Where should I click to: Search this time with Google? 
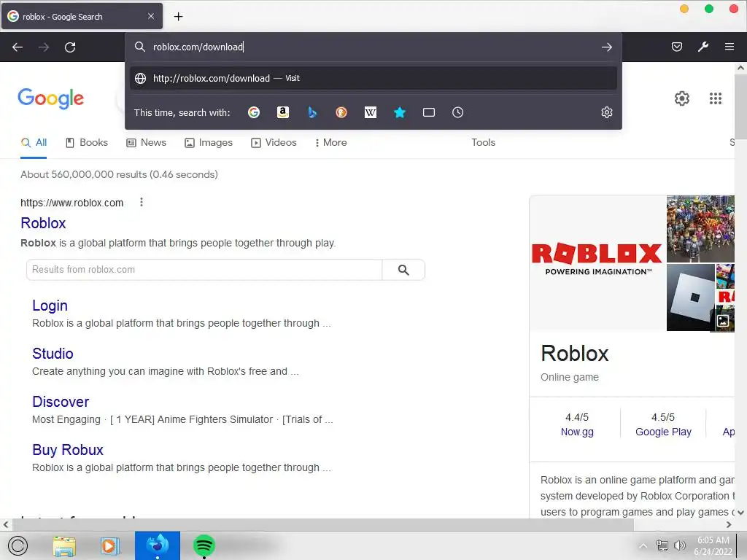click(254, 112)
